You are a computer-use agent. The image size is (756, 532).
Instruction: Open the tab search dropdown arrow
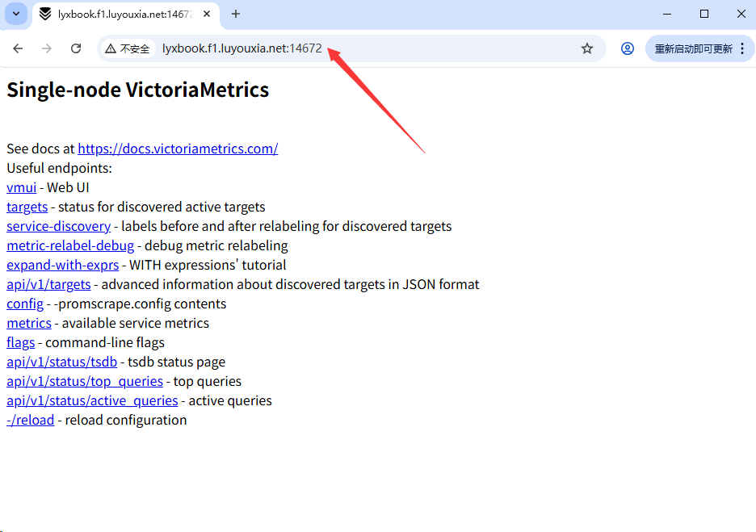tap(16, 14)
